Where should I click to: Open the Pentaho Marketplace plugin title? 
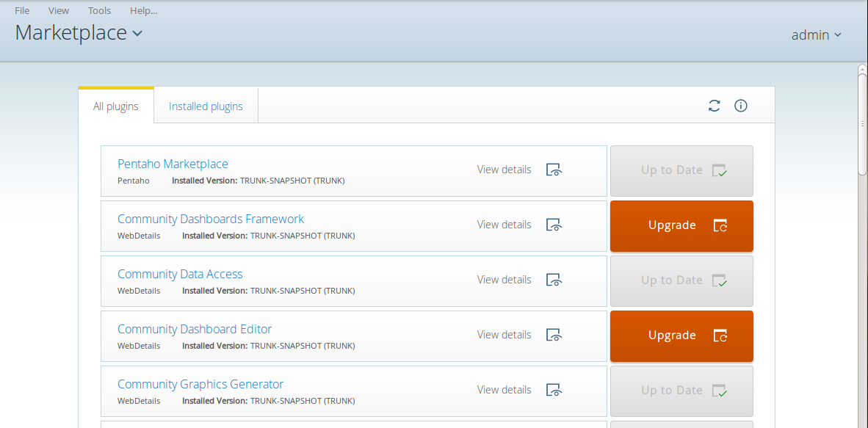(x=173, y=164)
